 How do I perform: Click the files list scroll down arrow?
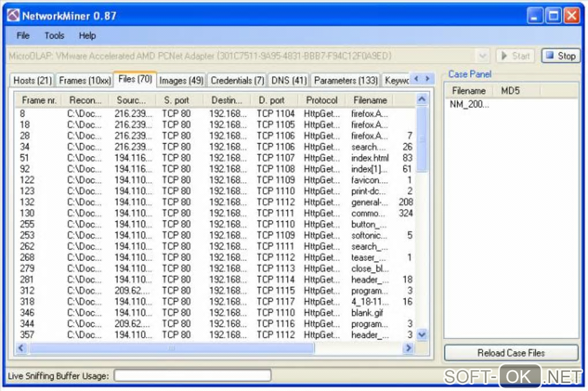point(422,334)
